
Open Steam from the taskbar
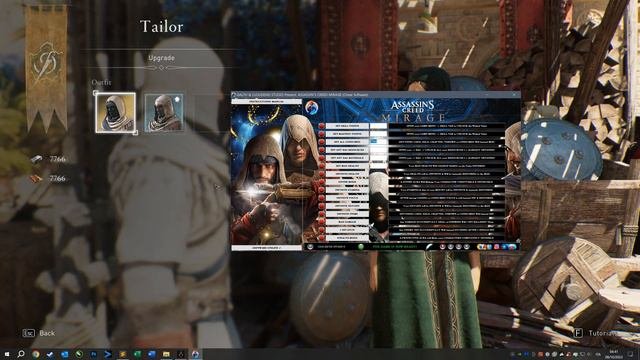click(50, 354)
